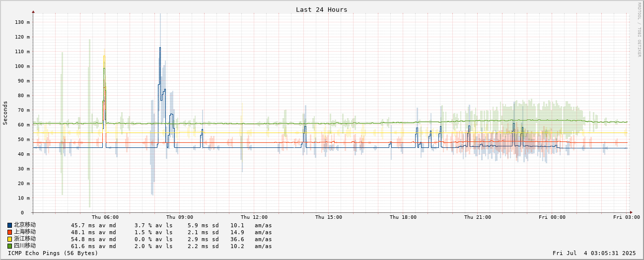Image resolution: width=644 pixels, height=260 pixels.
Task: Click the '10 m' y-axis tick label
Action: pos(24,198)
